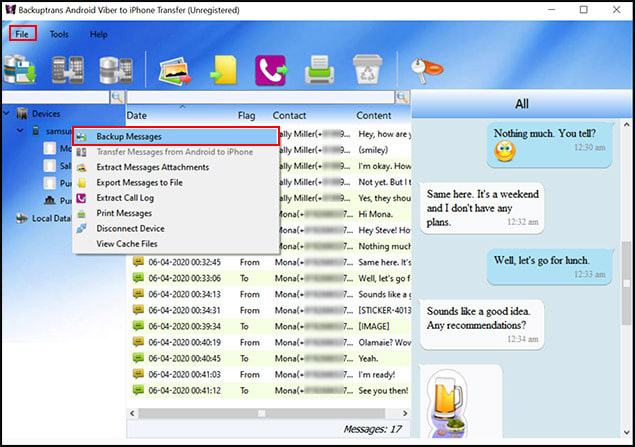635x447 pixels.
Task: Select Extract Messages Attachments option
Action: point(152,167)
